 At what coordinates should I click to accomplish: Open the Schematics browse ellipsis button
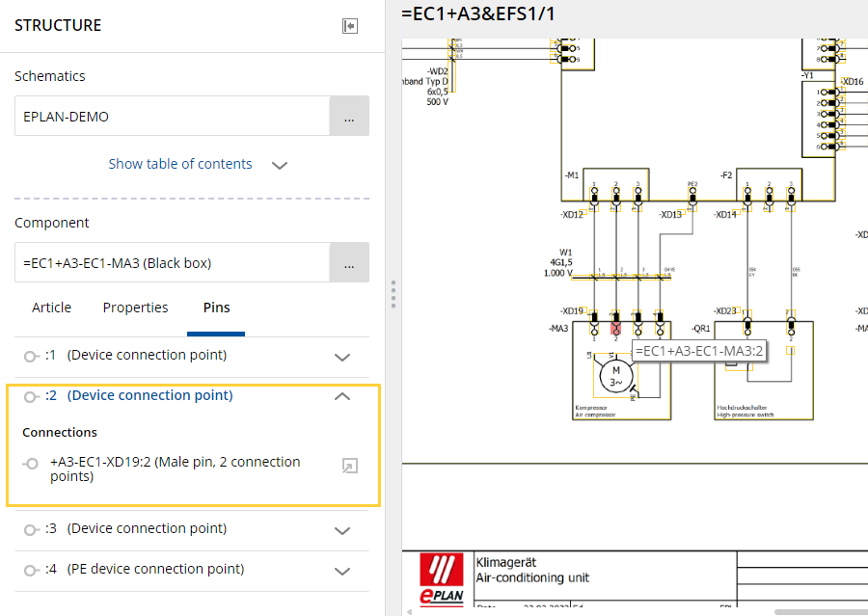[x=349, y=117]
